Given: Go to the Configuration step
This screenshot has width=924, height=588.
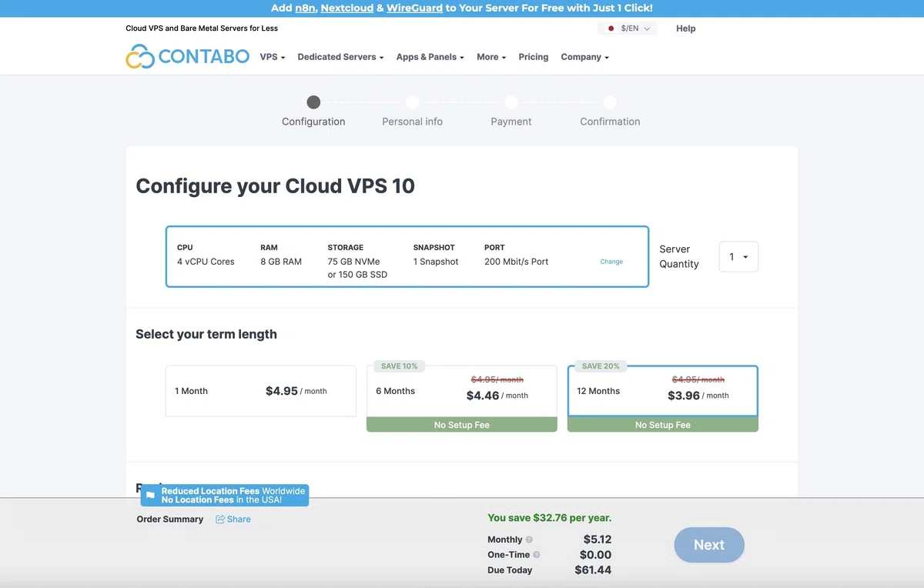Looking at the screenshot, I should 313,112.
